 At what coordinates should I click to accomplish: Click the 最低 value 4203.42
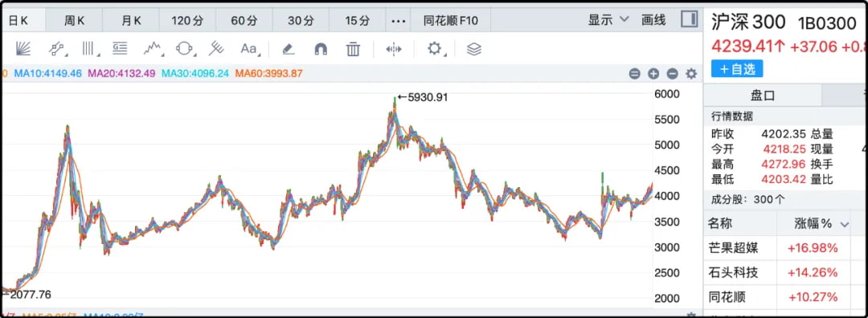(784, 180)
